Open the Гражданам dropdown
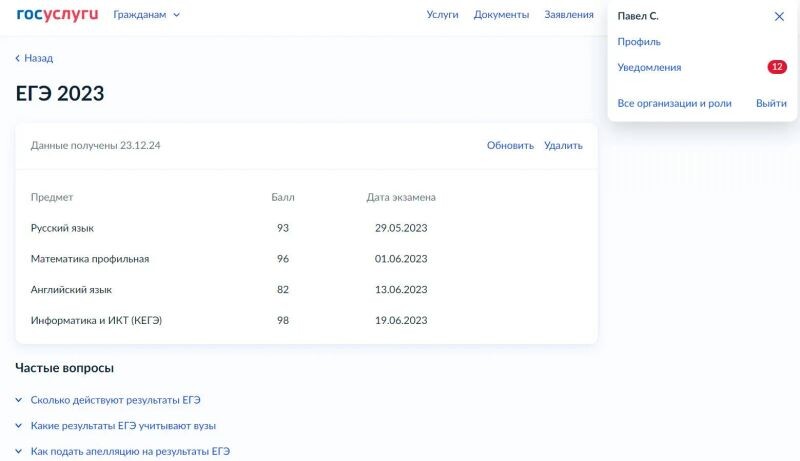 (146, 15)
